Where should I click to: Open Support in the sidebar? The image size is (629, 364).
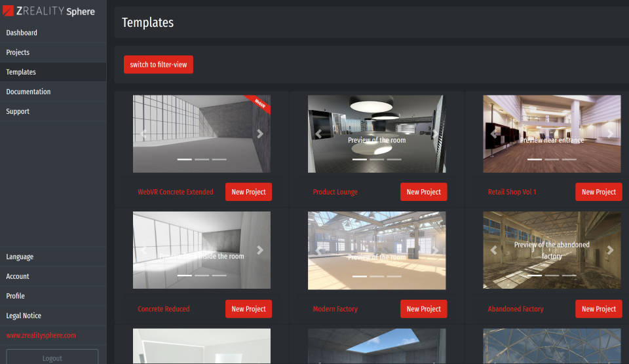53,111
